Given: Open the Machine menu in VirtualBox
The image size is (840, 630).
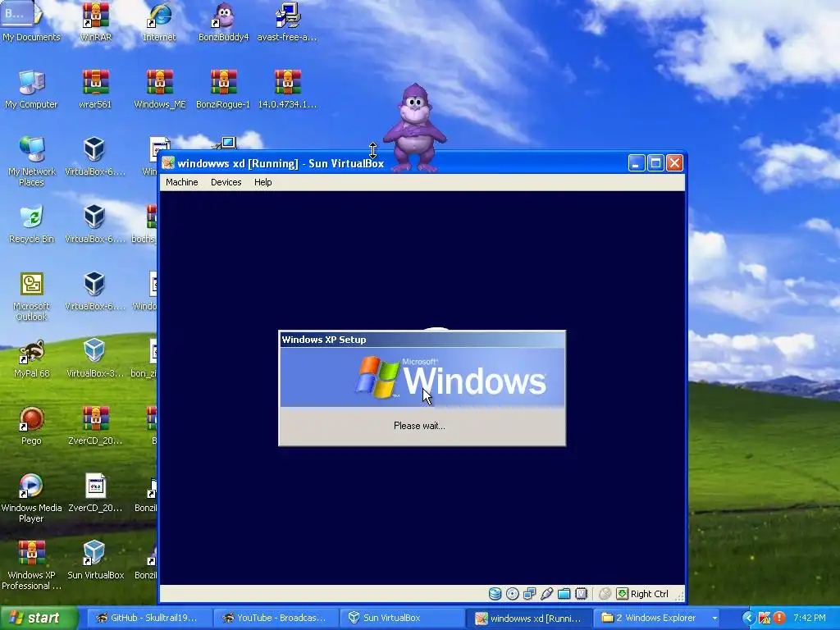Looking at the screenshot, I should point(181,182).
